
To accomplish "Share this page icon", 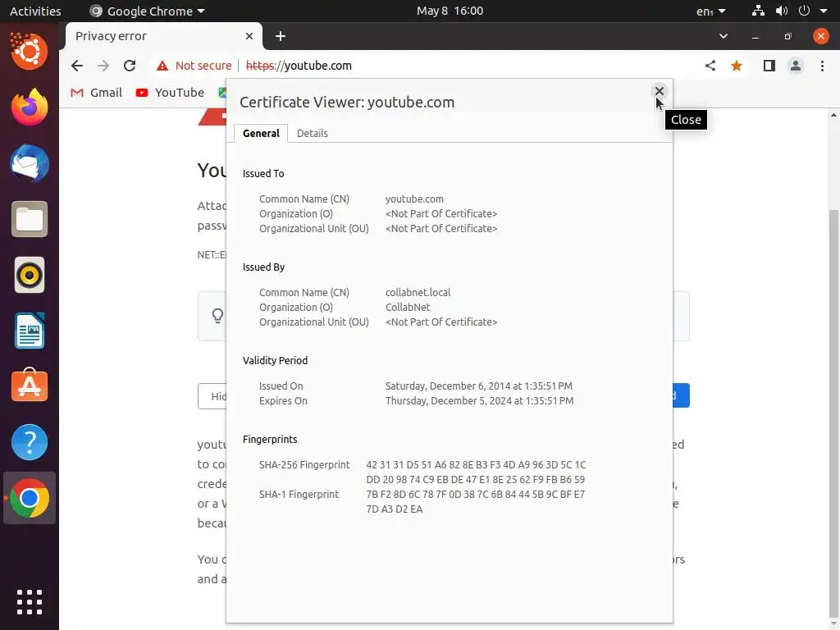I will tap(710, 66).
